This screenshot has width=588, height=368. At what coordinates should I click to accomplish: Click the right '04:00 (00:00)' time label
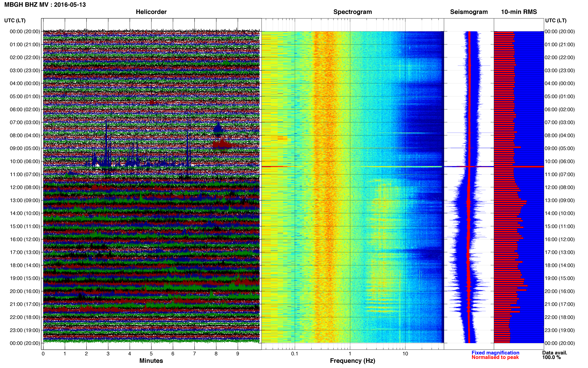point(560,83)
